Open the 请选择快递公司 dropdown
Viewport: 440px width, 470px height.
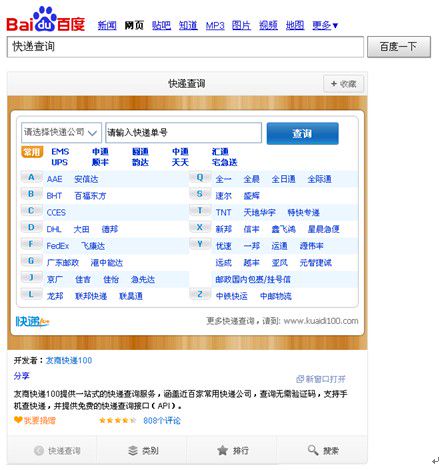(61, 133)
